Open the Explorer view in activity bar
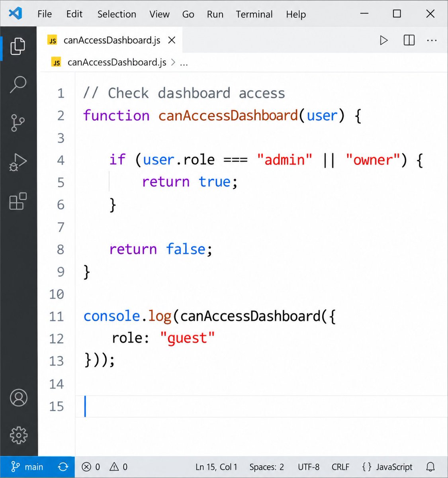448x478 pixels. [18, 46]
